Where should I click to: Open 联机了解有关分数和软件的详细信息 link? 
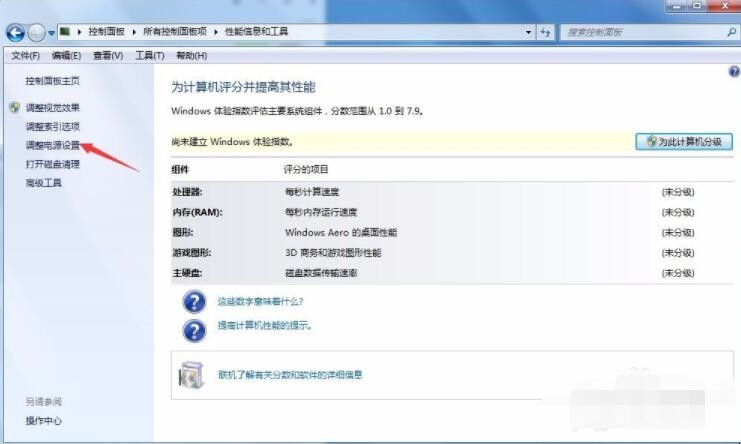290,375
